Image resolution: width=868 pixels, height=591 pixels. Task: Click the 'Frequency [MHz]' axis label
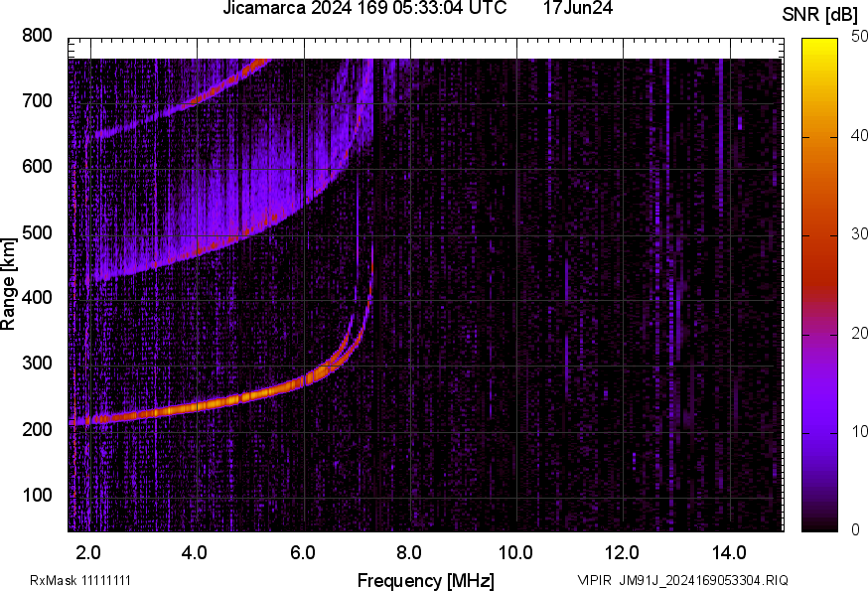click(426, 580)
